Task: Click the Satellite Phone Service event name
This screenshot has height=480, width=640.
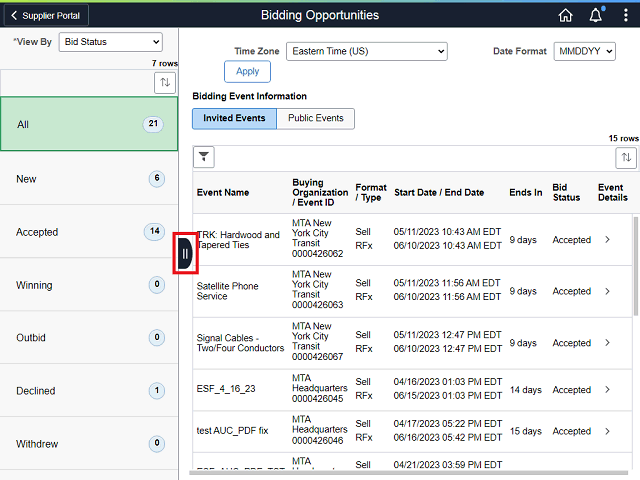Action: coord(227,291)
